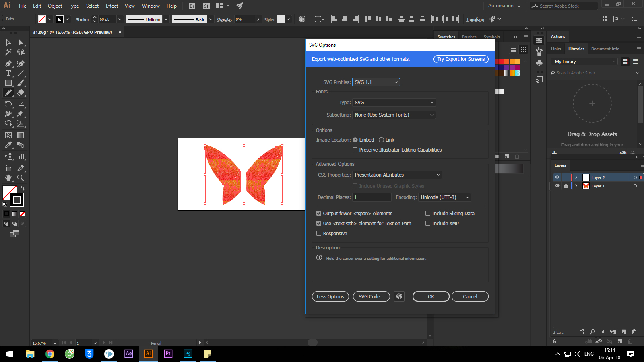Image resolution: width=644 pixels, height=362 pixels.
Task: Open the CSS Properties dropdown
Action: click(397, 175)
